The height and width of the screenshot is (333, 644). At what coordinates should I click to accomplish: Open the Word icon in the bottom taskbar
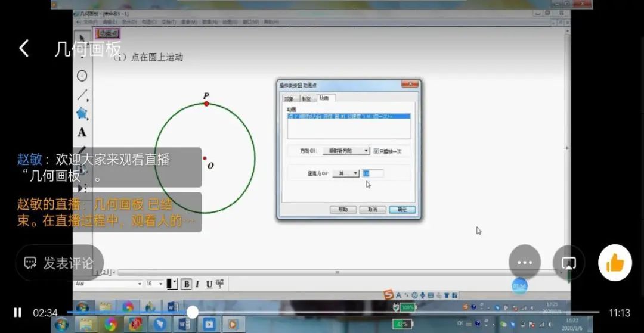(184, 325)
